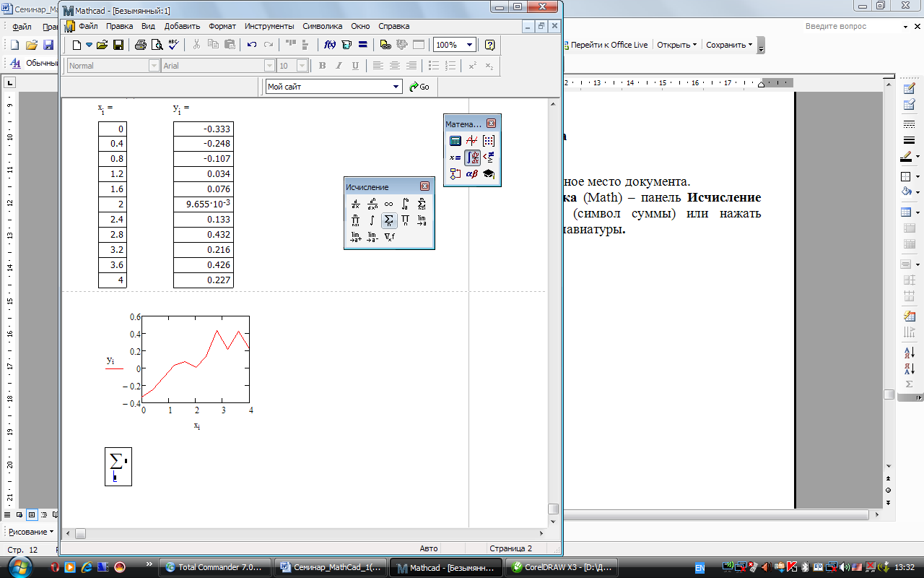Screen dimensions: 924x578
Task: Click the Insert Unit button
Action: (346, 45)
